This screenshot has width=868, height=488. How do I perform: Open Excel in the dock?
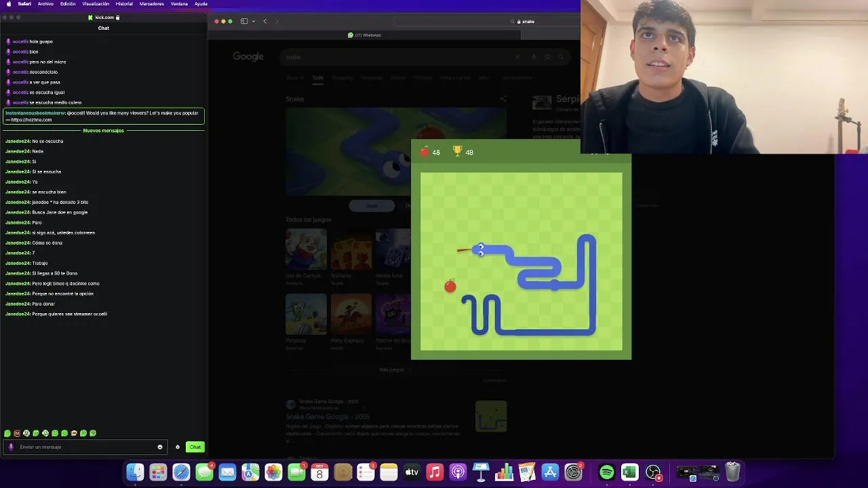[630, 472]
